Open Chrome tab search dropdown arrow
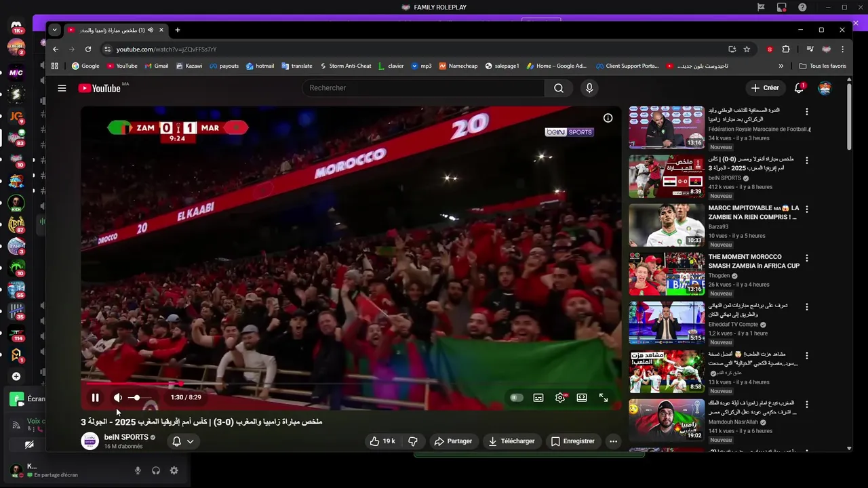The height and width of the screenshot is (488, 868). (55, 30)
